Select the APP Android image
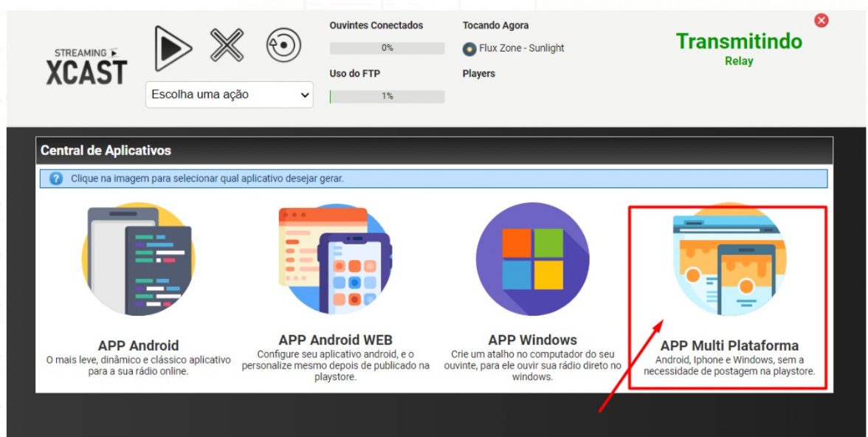Screen dimensions: 868x437 139,259
